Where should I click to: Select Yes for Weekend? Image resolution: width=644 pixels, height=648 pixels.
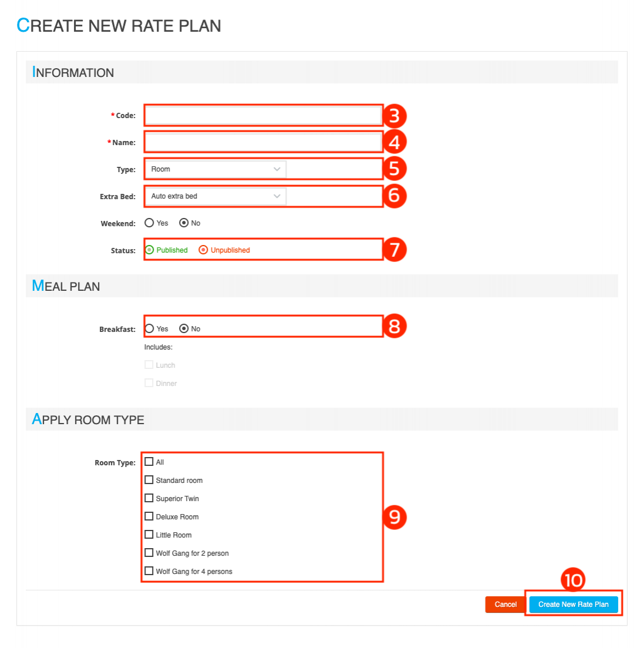pos(150,223)
